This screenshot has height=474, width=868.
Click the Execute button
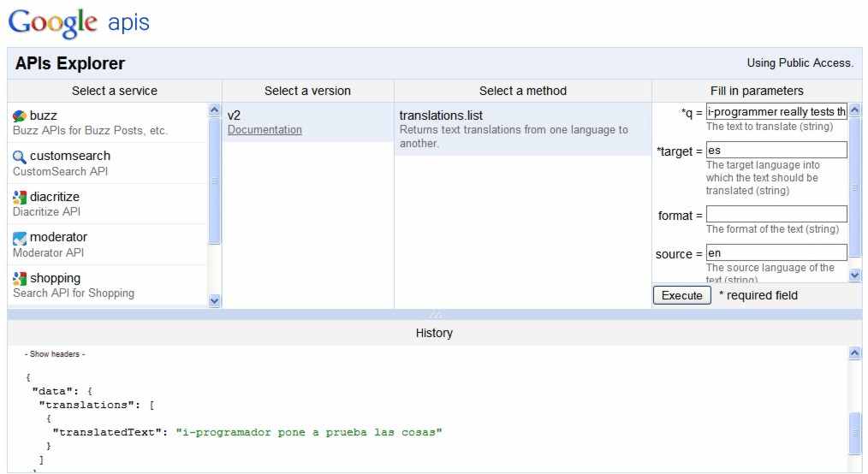(682, 295)
